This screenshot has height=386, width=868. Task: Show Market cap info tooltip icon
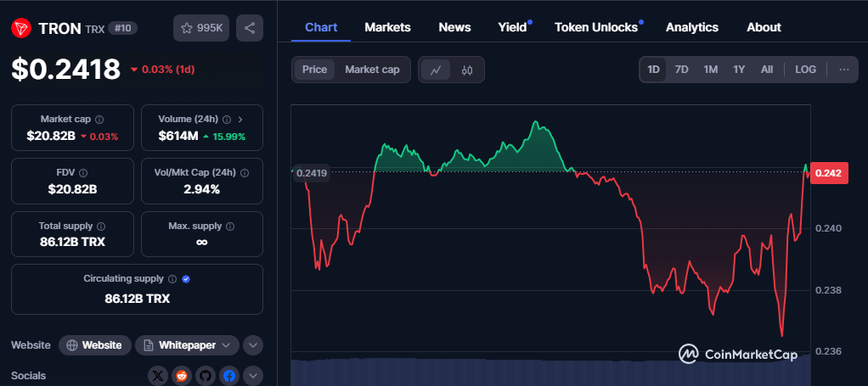click(x=99, y=120)
